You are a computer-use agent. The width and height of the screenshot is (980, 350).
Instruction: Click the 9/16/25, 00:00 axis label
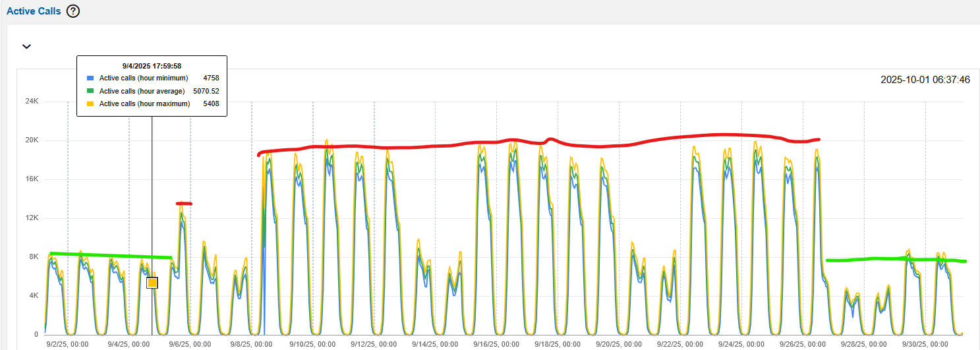[x=496, y=344]
